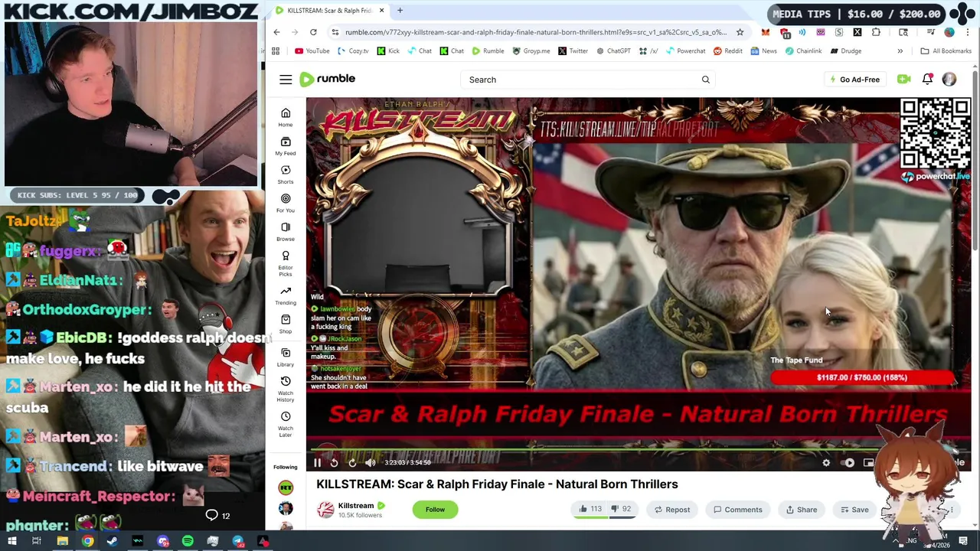Open the Rumble user profile avatar

coord(949,79)
